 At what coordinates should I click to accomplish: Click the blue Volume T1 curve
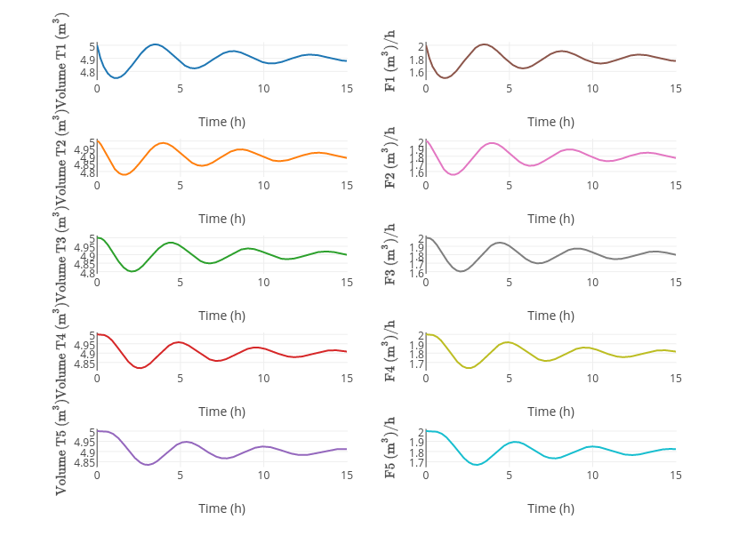coord(155,44)
